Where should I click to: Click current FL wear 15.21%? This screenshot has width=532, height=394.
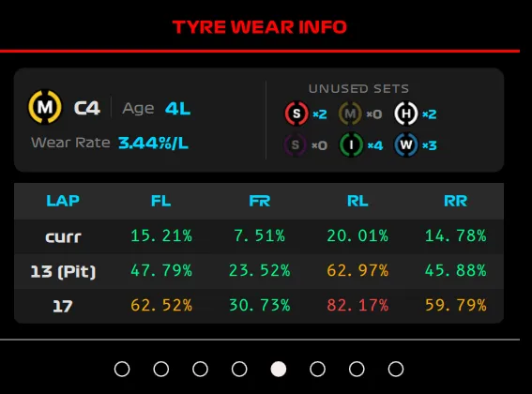tap(161, 235)
